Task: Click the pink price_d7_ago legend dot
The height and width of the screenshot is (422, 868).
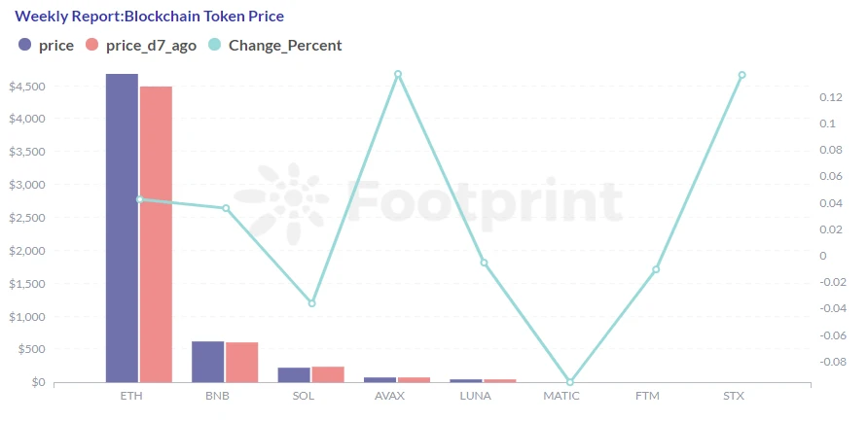Action: click(x=91, y=45)
